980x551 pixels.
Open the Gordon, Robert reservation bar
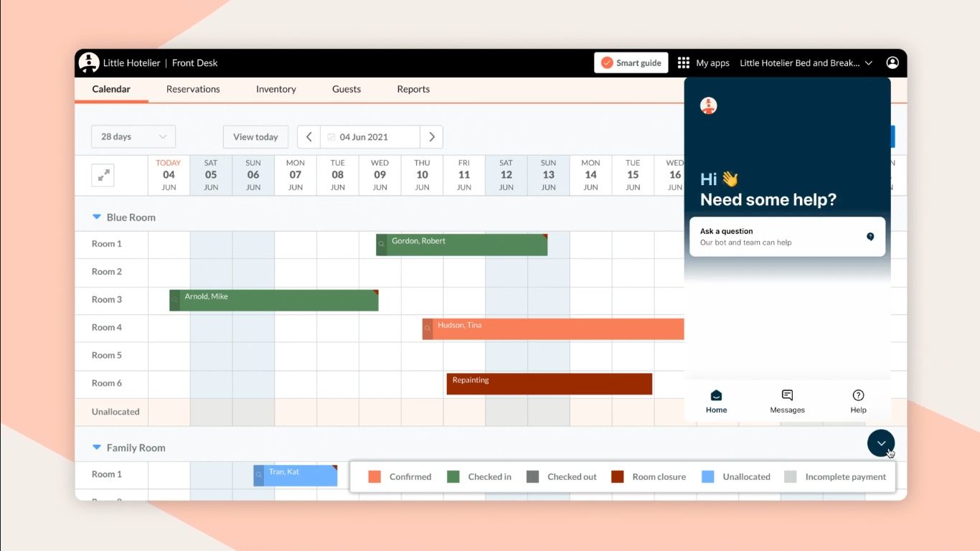click(x=462, y=245)
